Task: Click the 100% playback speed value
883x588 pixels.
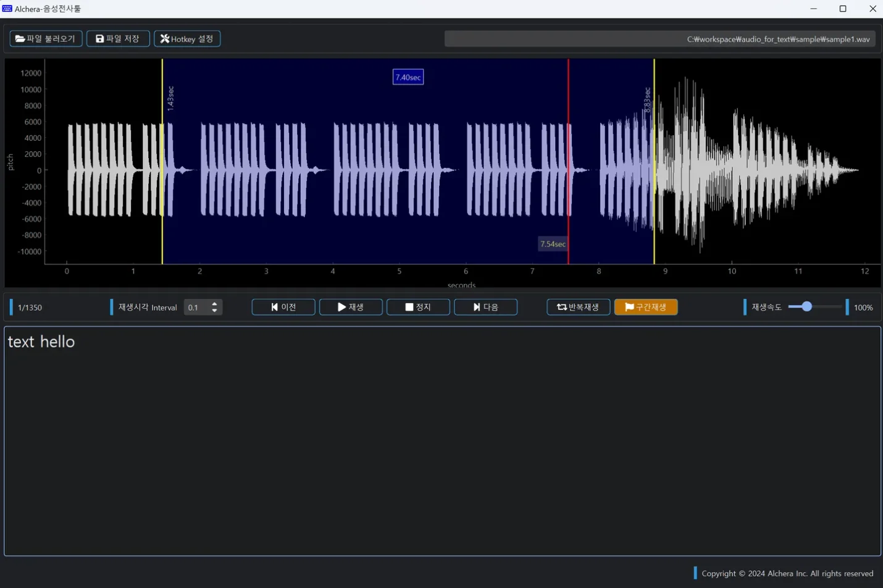Action: [x=863, y=308]
